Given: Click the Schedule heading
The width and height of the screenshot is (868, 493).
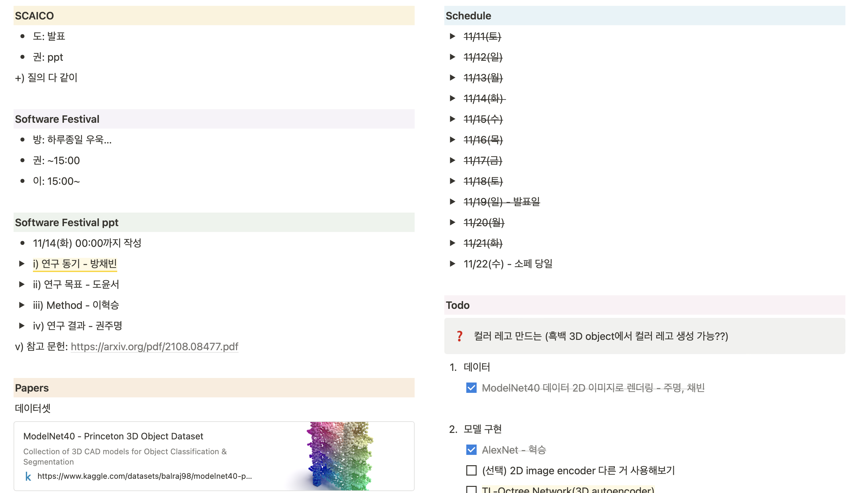Looking at the screenshot, I should (x=468, y=16).
